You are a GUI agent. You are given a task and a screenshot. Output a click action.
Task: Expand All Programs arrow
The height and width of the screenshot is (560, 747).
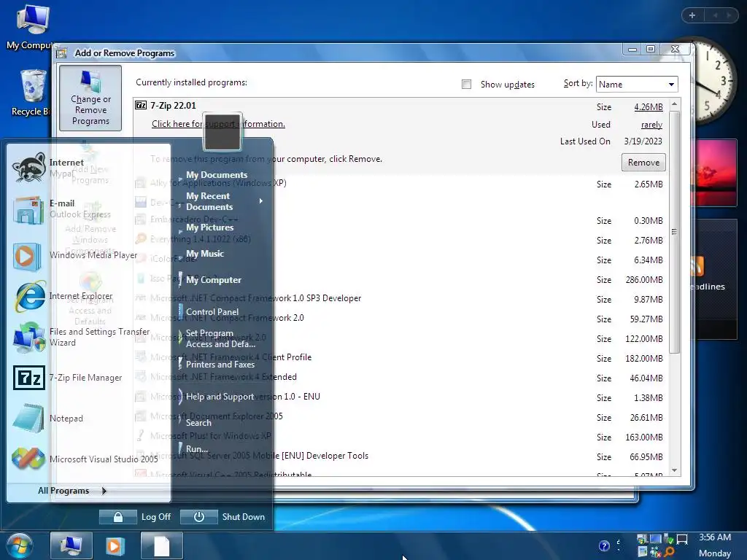[104, 491]
